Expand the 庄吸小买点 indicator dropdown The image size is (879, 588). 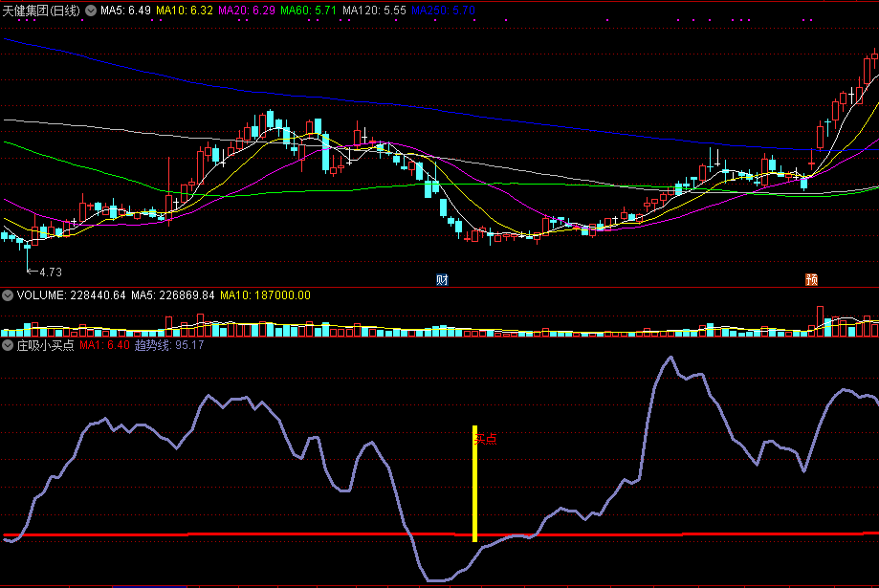pos(8,345)
